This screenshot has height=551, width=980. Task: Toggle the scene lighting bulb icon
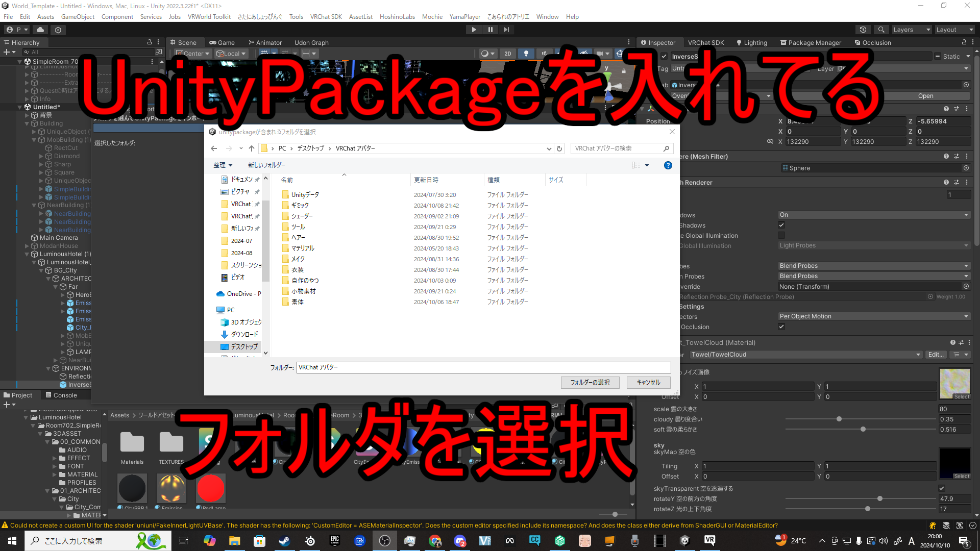click(x=526, y=53)
